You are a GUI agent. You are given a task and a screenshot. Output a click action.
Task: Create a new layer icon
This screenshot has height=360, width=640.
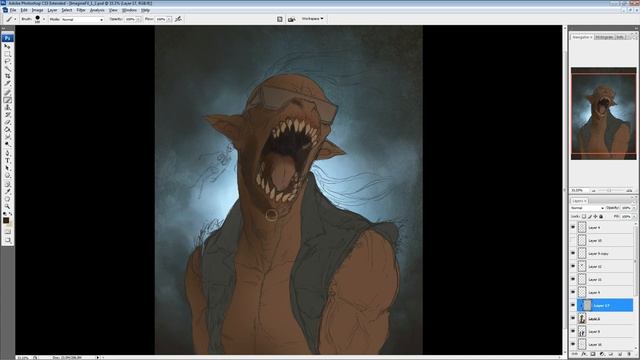coord(620,354)
